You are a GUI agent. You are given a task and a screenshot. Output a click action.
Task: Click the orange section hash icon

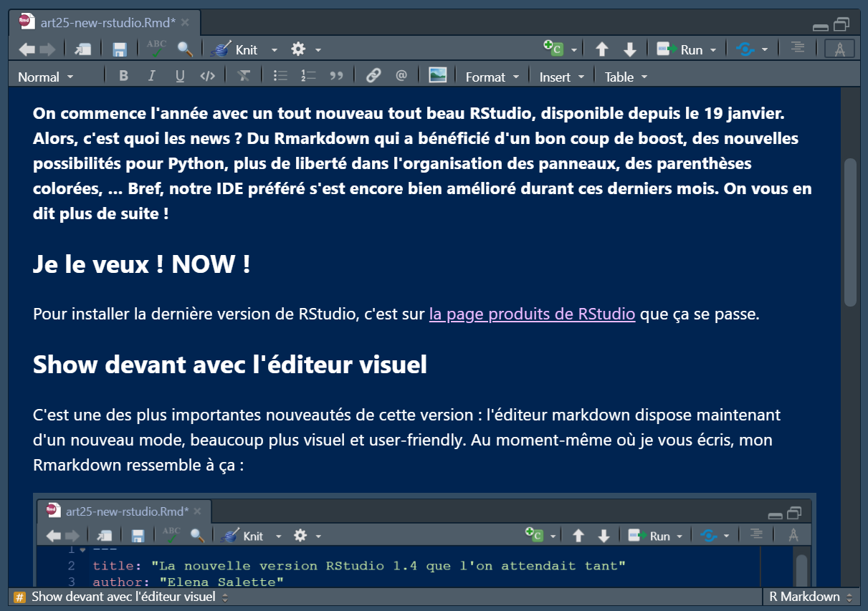click(20, 597)
